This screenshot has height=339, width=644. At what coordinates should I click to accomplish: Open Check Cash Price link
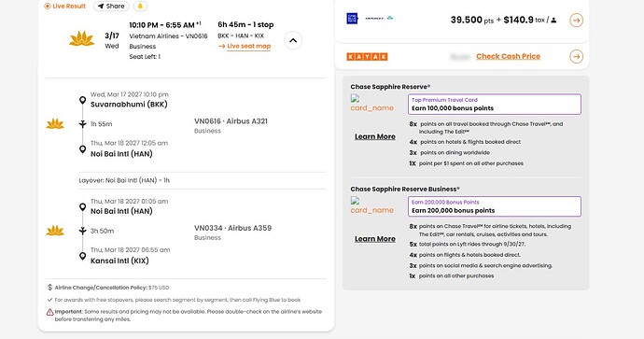[x=508, y=56]
